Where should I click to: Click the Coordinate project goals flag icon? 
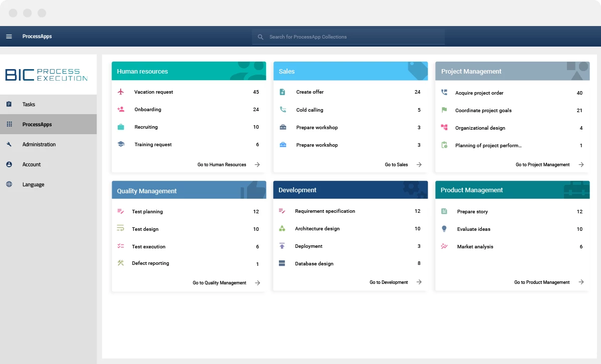coord(444,110)
